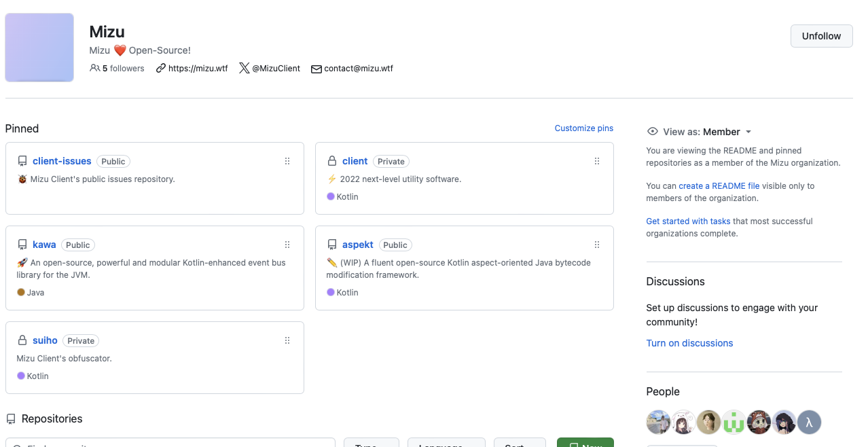View the 5 followers list
The image size is (868, 447).
[123, 69]
